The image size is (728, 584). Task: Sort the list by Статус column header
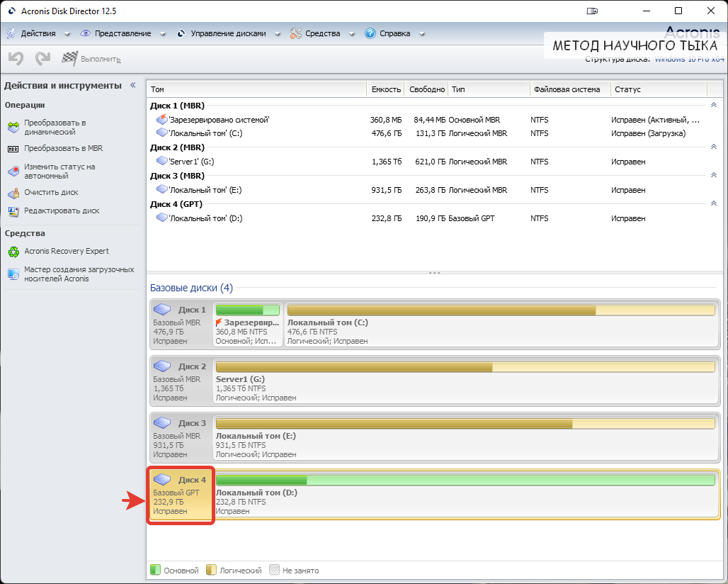point(659,89)
